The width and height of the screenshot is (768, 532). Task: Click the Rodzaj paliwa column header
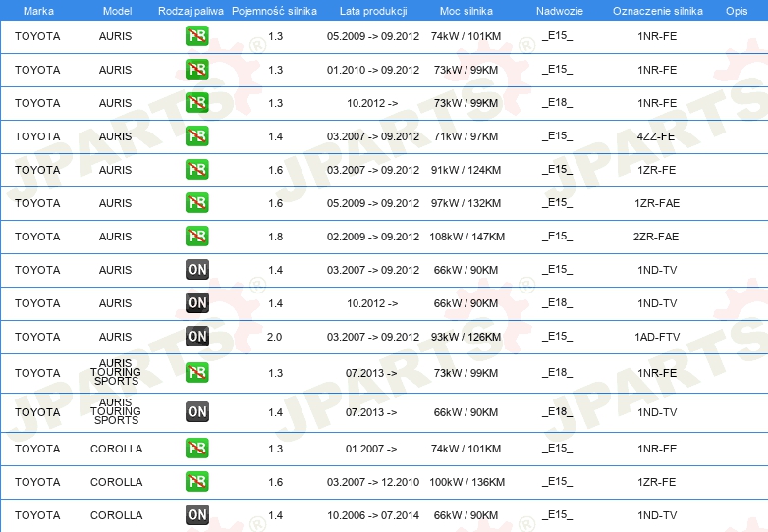pos(191,11)
